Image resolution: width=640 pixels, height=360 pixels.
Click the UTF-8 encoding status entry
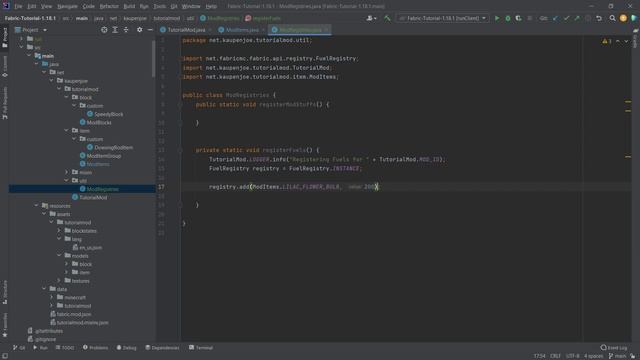pos(573,356)
